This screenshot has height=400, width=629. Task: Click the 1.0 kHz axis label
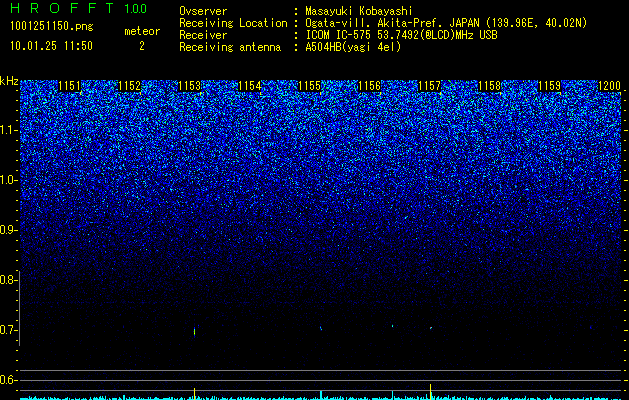point(8,180)
